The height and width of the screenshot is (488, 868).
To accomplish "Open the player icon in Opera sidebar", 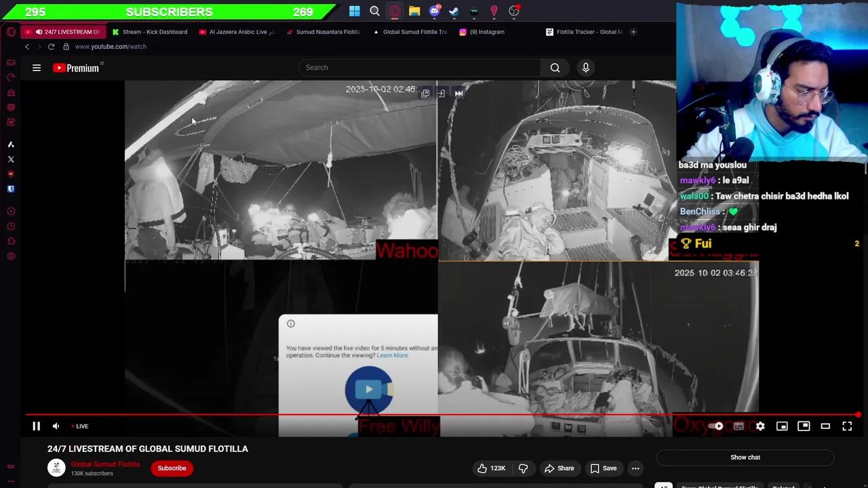I will 11,211.
